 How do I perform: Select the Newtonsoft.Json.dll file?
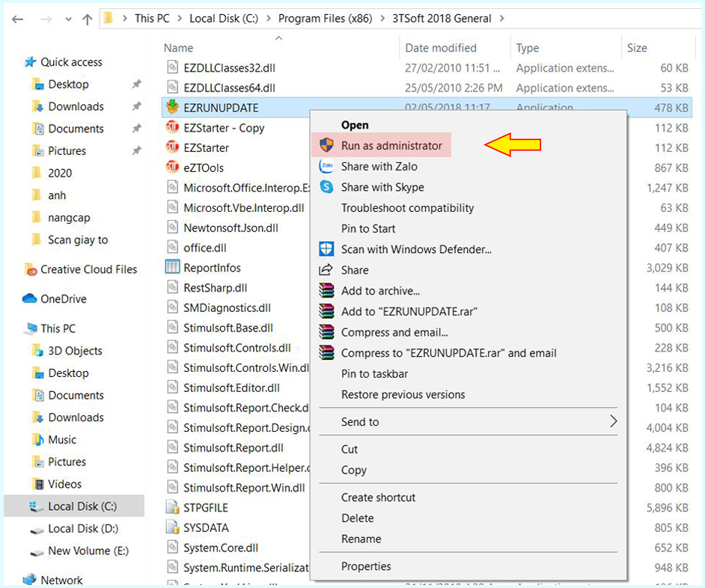pos(231,228)
